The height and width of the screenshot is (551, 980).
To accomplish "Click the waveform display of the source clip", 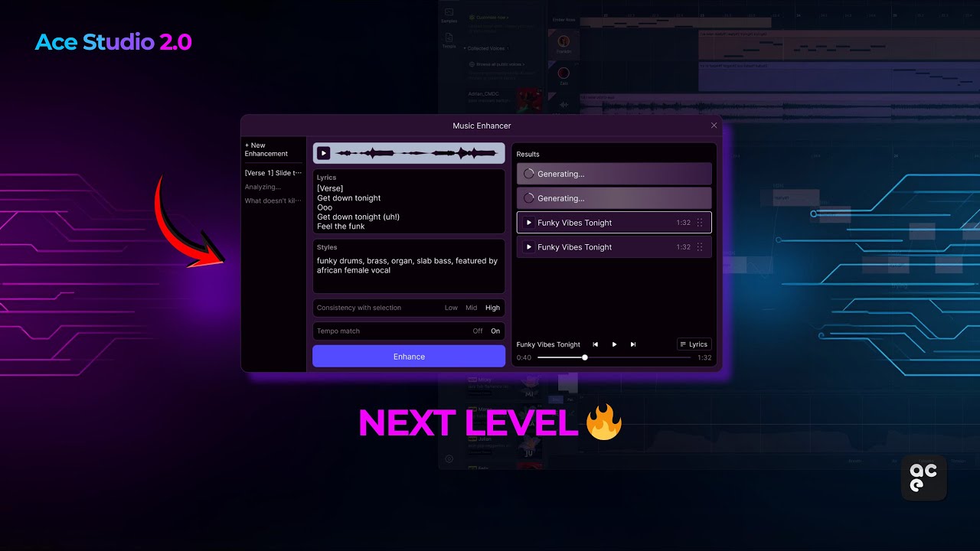I will [417, 153].
